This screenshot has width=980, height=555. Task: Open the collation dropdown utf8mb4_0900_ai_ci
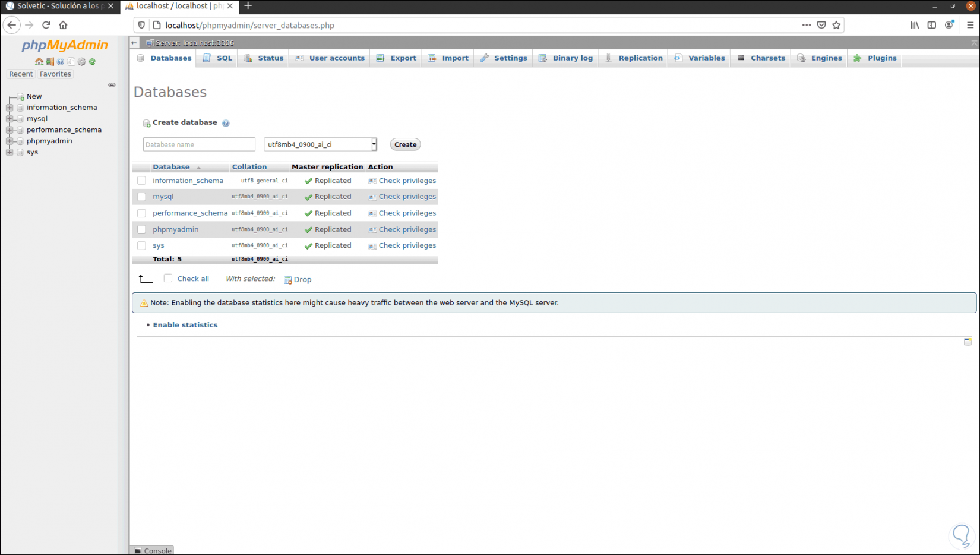(x=321, y=144)
